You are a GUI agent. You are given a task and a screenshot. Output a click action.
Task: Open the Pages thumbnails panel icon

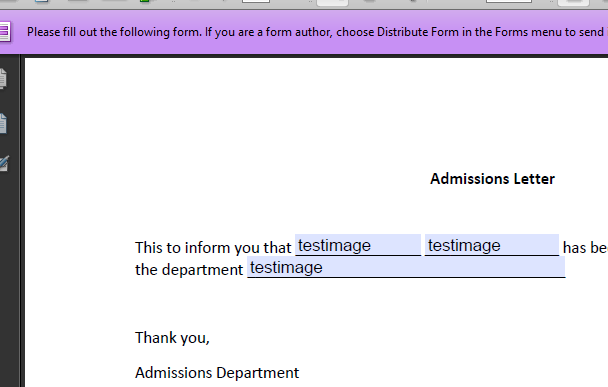pos(3,79)
